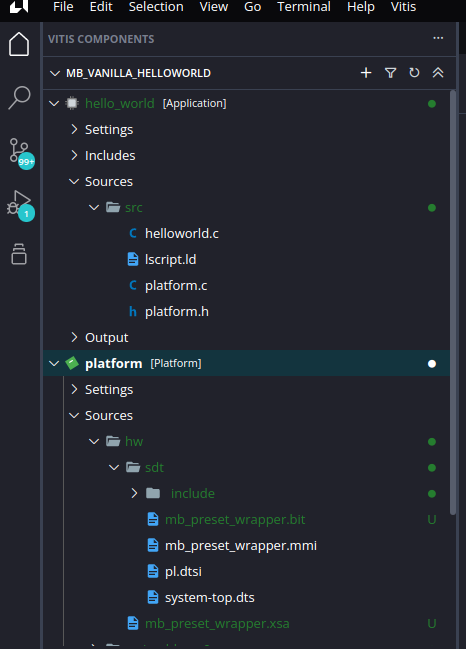Click the plus add component icon
Image resolution: width=466 pixels, height=649 pixels.
pyautogui.click(x=366, y=73)
